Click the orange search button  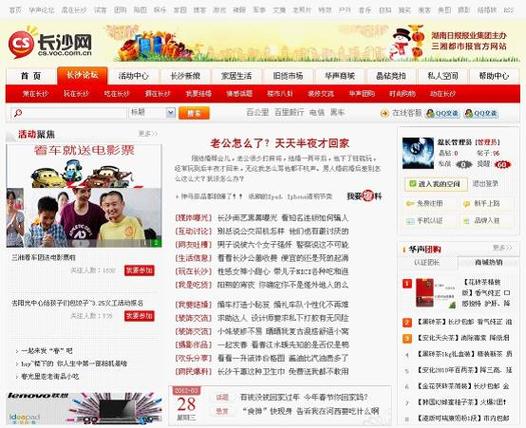pos(194,113)
